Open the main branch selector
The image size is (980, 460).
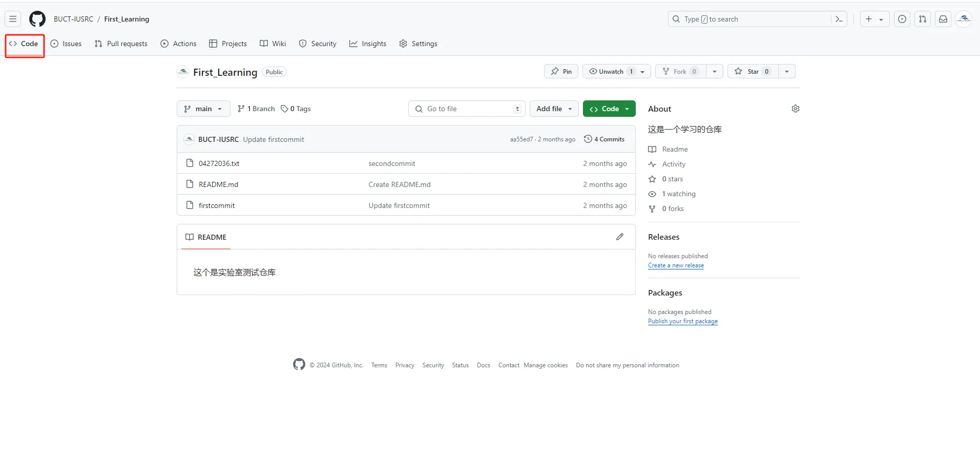coord(203,109)
